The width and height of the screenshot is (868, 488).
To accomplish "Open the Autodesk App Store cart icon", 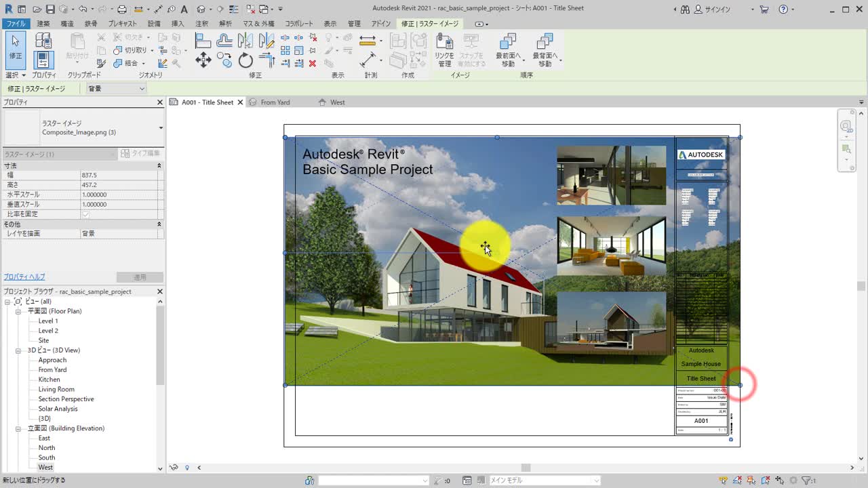I will click(x=764, y=9).
